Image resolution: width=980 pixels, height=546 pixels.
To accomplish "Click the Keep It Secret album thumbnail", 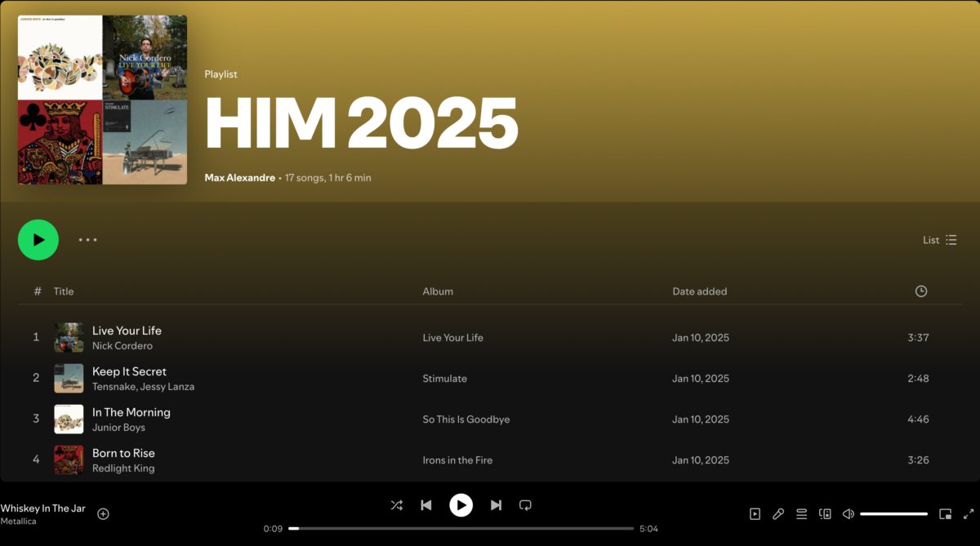I will click(69, 378).
